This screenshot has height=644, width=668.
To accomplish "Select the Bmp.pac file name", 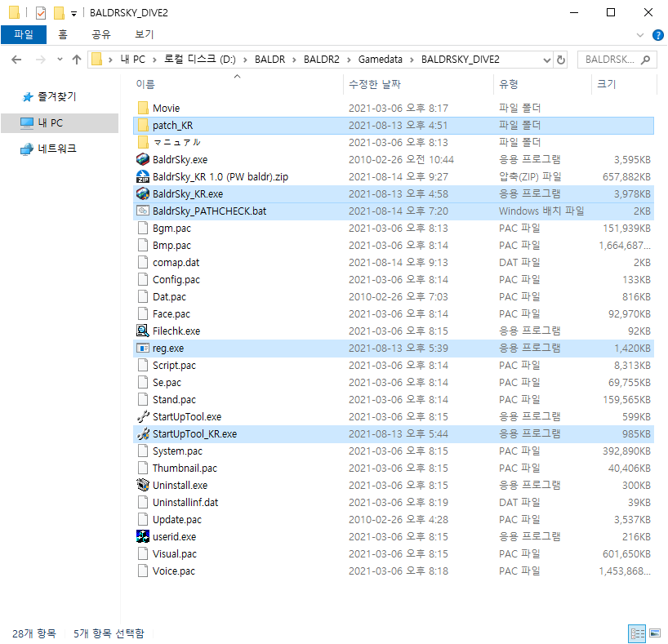I will 171,246.
